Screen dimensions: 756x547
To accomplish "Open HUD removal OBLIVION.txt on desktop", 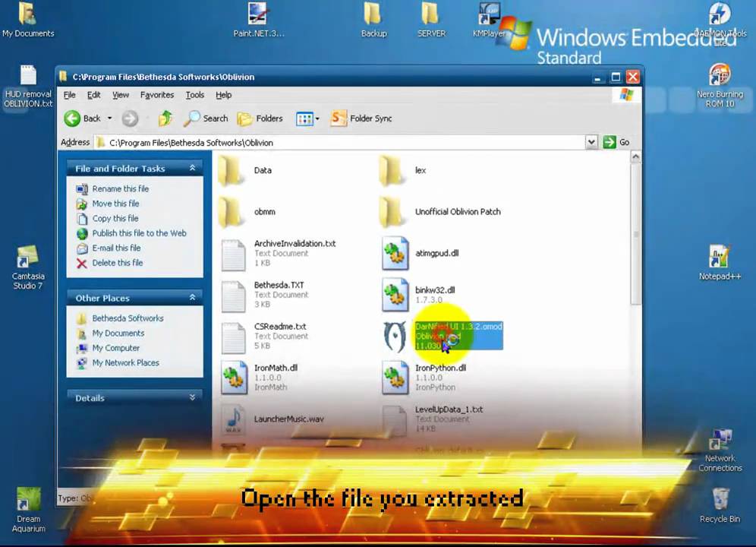I will point(28,86).
